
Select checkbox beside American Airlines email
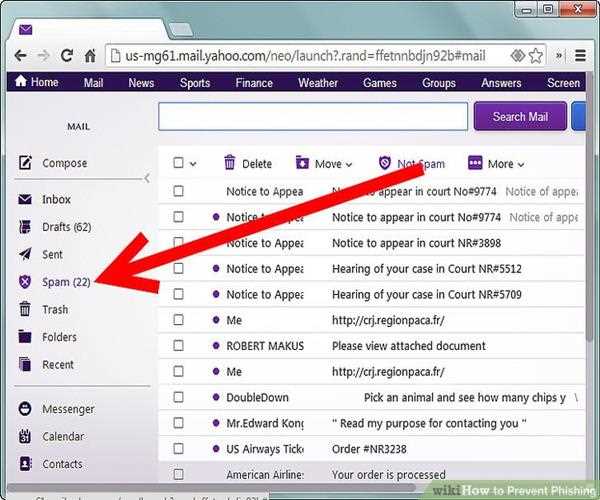(178, 475)
